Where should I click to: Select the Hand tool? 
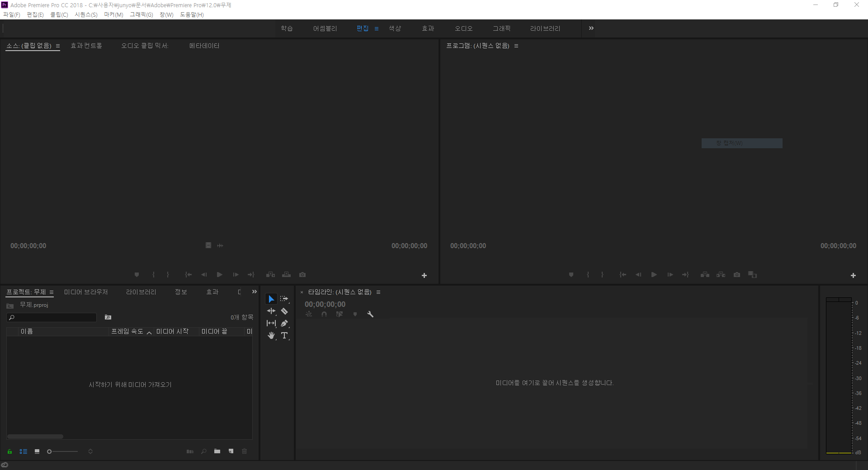pyautogui.click(x=271, y=335)
